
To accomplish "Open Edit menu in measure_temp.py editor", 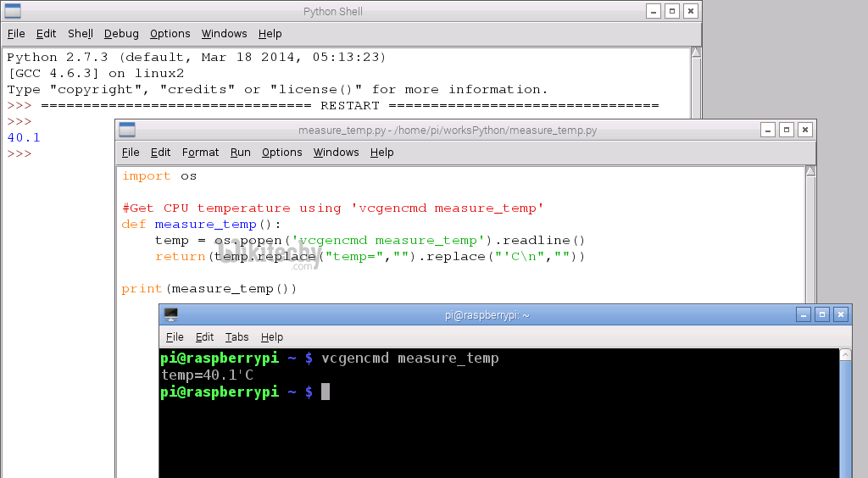I will (160, 153).
